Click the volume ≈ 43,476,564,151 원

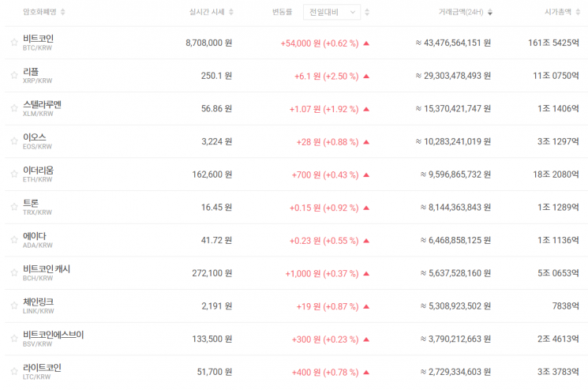(453, 43)
